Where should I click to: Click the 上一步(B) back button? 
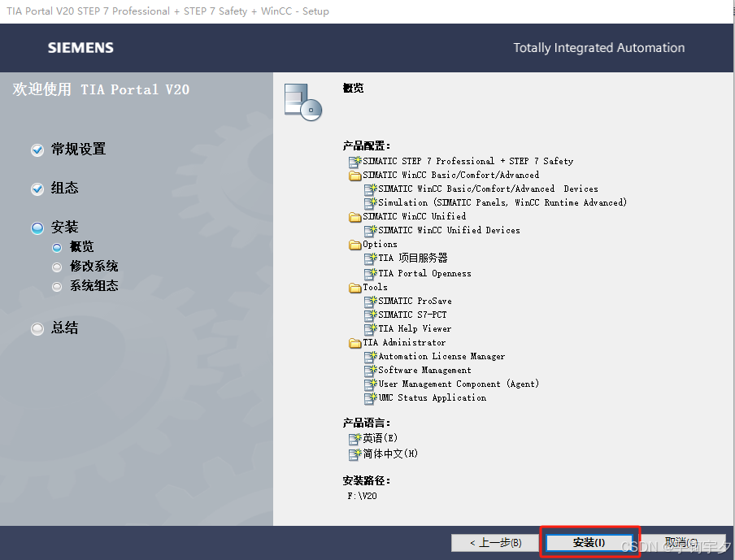coord(495,543)
